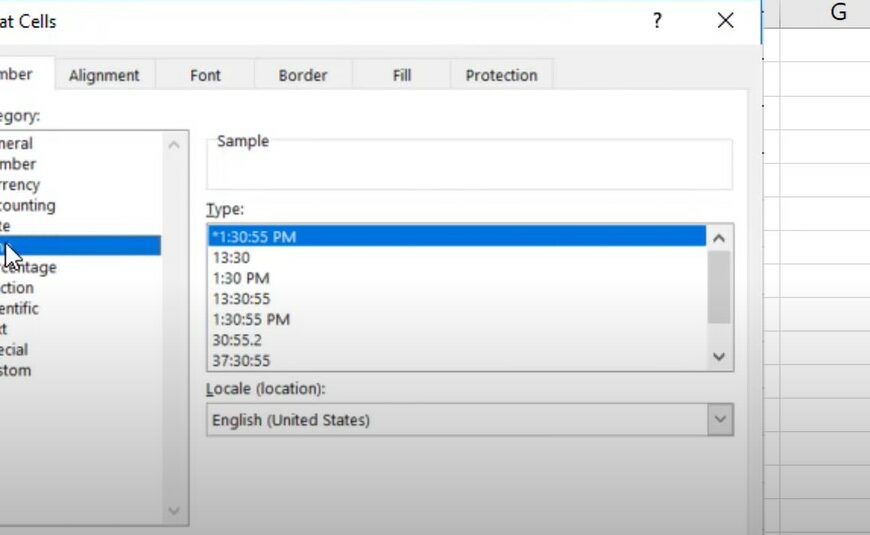The width and height of the screenshot is (870, 535).
Task: Close the Format Cells dialog
Action: [725, 21]
